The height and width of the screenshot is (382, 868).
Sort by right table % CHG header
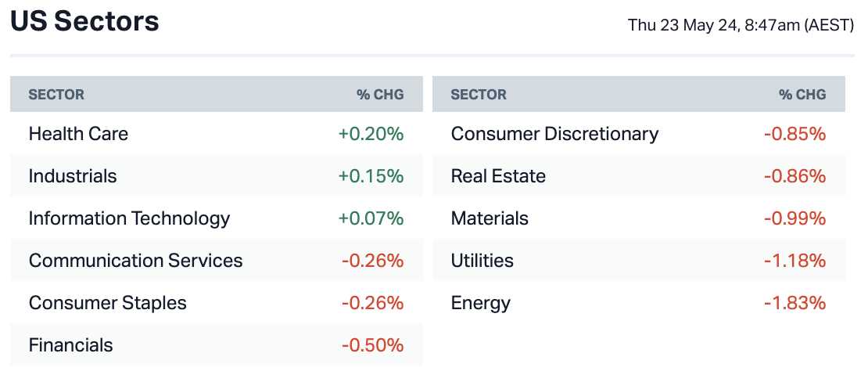[802, 95]
